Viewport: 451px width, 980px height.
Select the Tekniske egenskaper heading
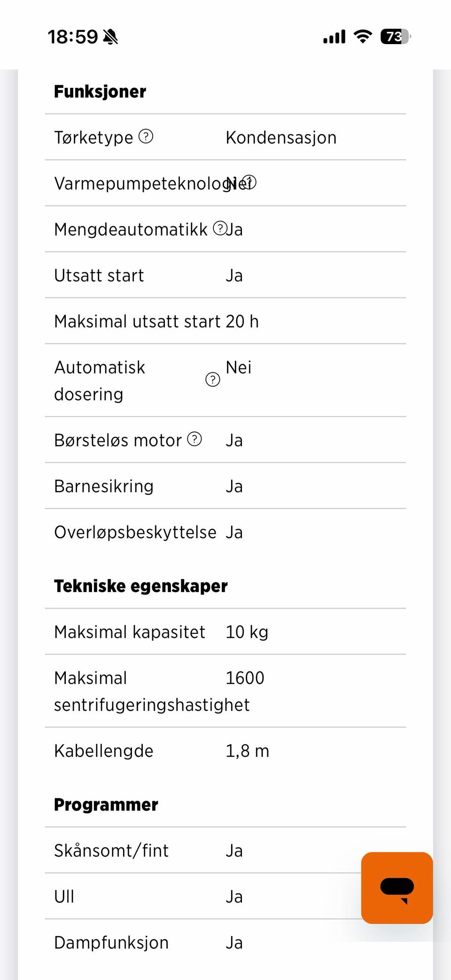click(141, 586)
